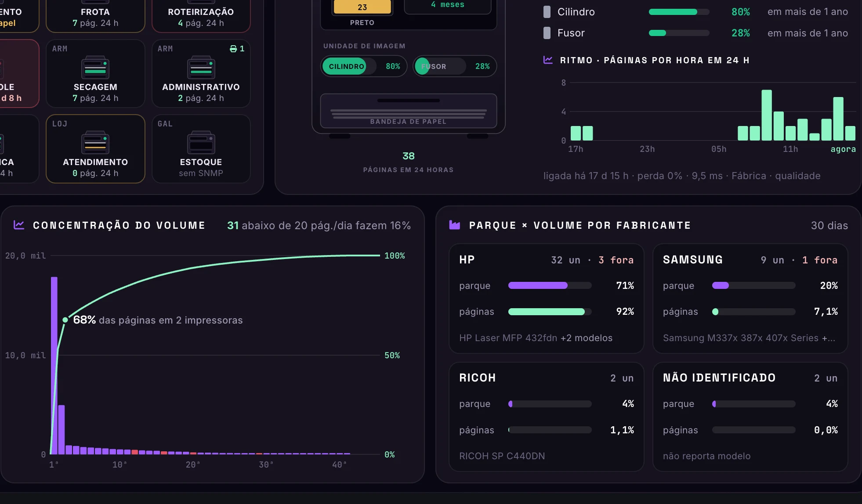Click the Concentração do Volume chart icon

pyautogui.click(x=19, y=225)
